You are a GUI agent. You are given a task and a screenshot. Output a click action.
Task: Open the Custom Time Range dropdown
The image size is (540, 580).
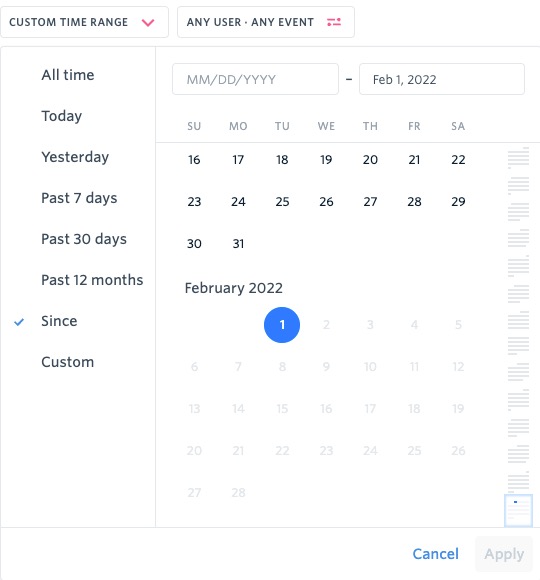point(84,22)
